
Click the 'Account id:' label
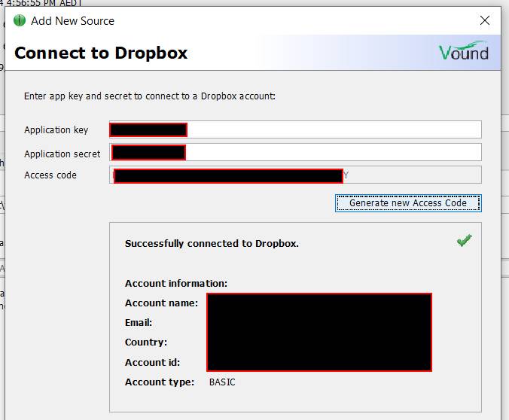[153, 362]
